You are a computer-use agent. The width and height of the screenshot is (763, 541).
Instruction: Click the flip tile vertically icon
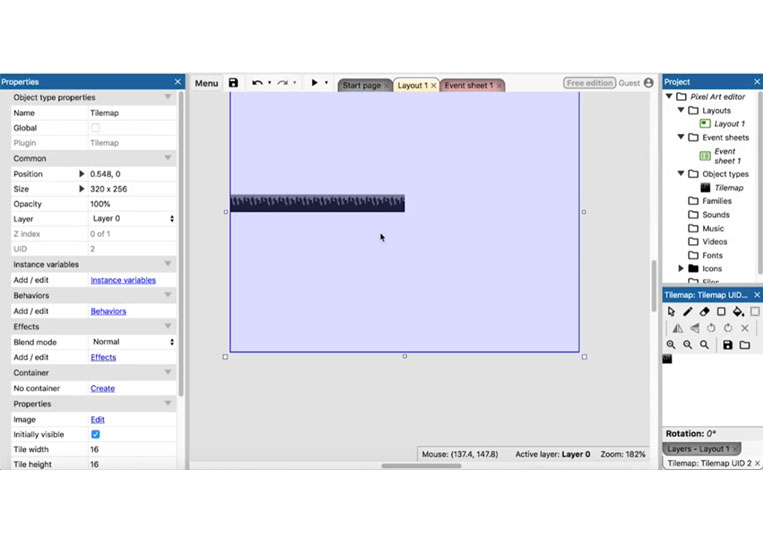[694, 328]
